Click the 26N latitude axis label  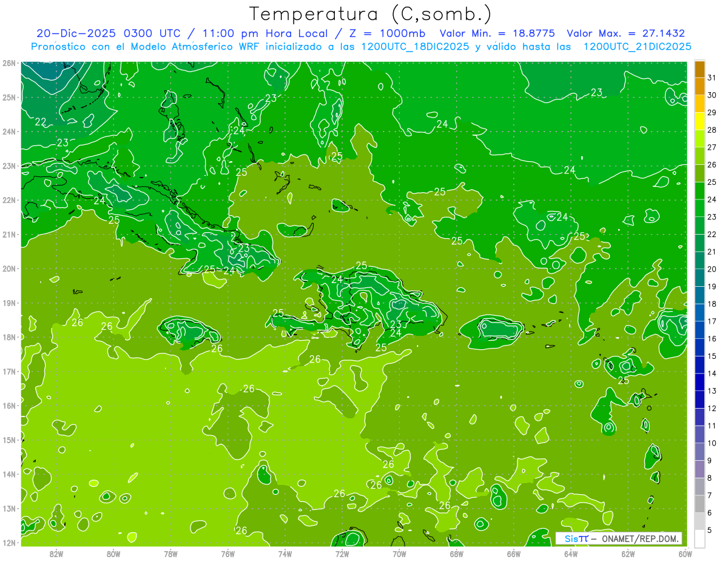(8, 63)
